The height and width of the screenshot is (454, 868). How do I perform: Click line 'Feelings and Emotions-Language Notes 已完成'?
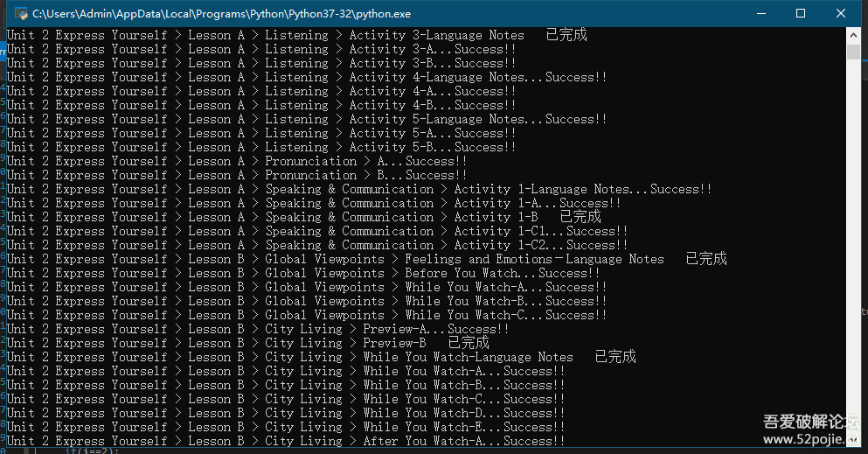pos(367,259)
